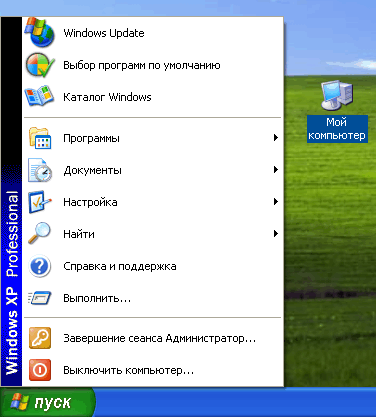Open Windows Update menu entry
This screenshot has height=417, width=376.
[153, 33]
